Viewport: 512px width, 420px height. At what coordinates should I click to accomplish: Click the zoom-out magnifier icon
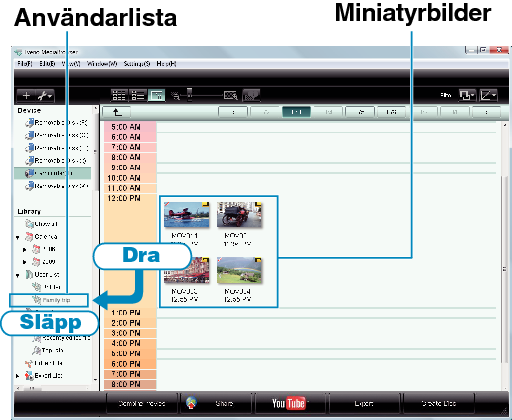click(x=176, y=96)
